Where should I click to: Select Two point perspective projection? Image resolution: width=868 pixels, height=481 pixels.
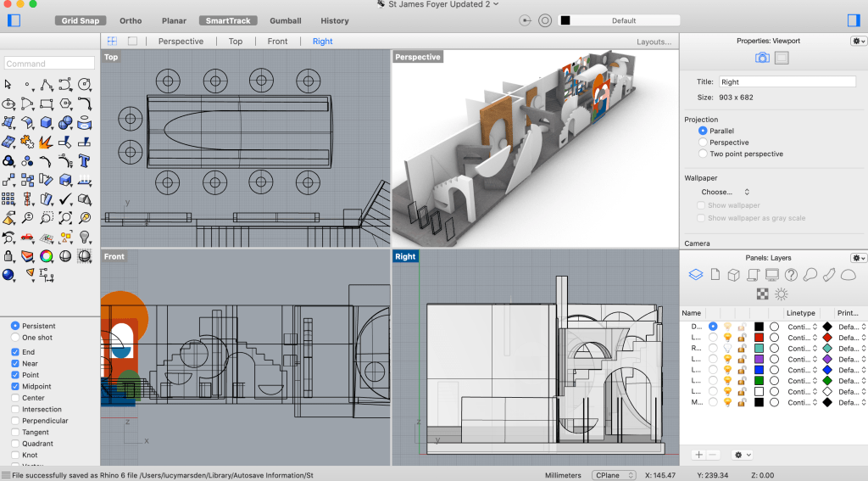703,154
